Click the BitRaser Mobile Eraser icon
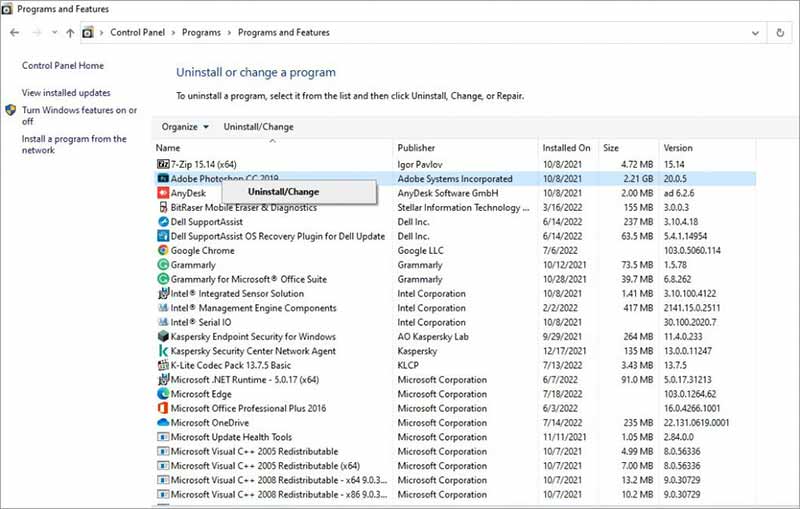Screen dimensions: 800x509 (x=163, y=207)
